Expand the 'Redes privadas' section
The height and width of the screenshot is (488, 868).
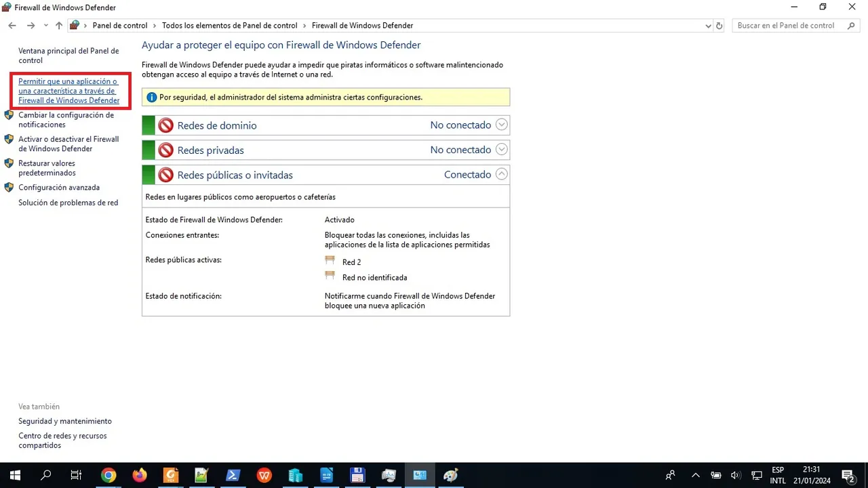tap(501, 150)
